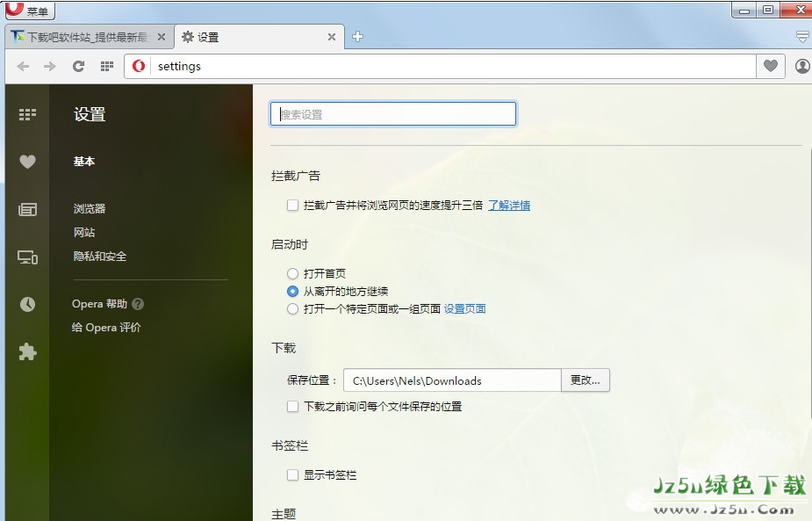Maximize the Opera window
This screenshot has width=812, height=521.
point(768,10)
